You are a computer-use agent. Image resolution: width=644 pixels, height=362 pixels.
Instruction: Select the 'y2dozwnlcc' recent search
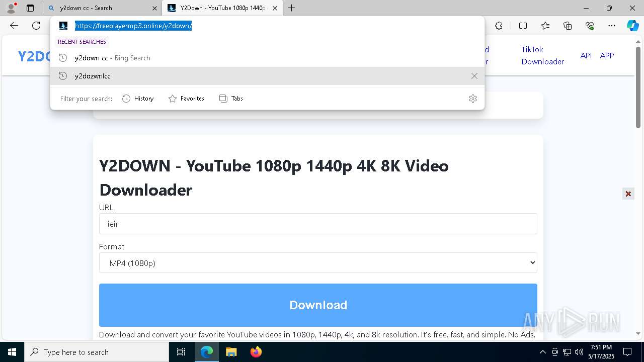(267, 76)
